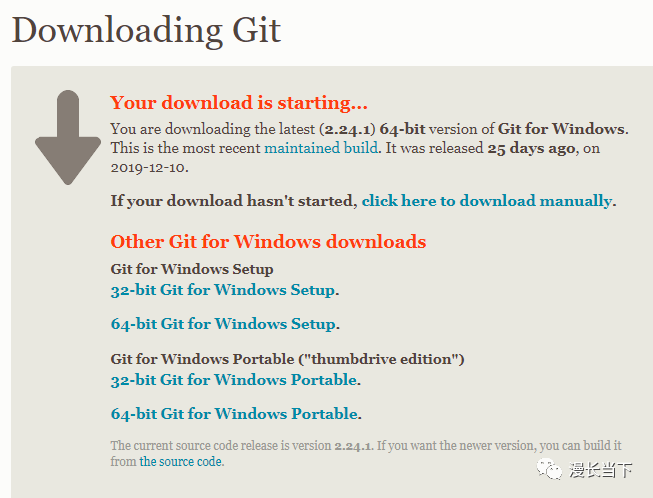Screen dimensions: 653x498
Task: Open the source code link
Action: pos(180,462)
